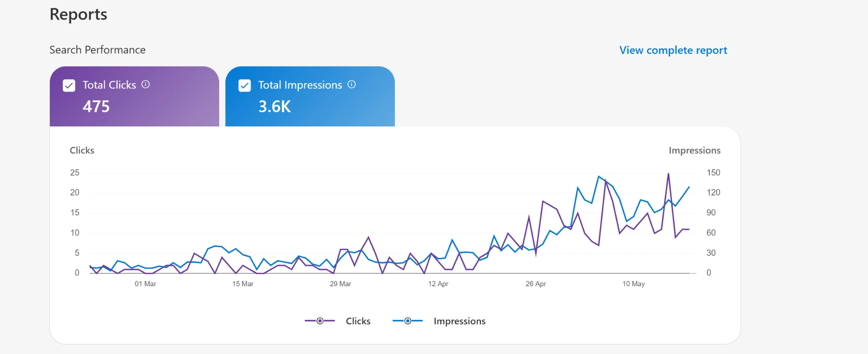Click the Clicks y-axis title

coord(82,150)
